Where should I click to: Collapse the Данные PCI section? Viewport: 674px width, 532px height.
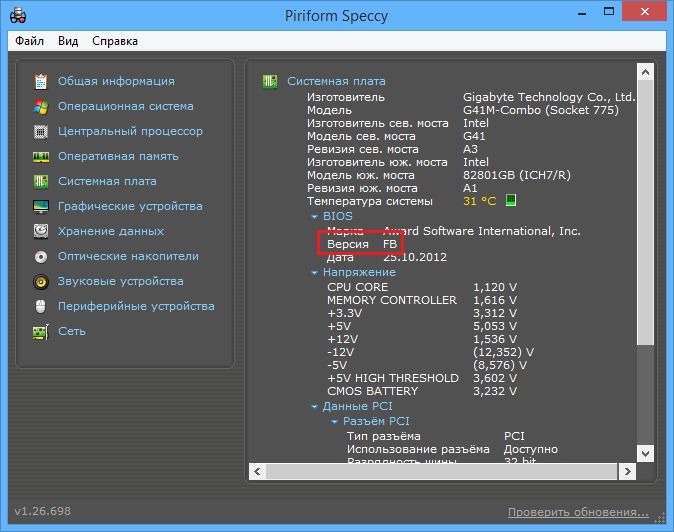(x=315, y=407)
